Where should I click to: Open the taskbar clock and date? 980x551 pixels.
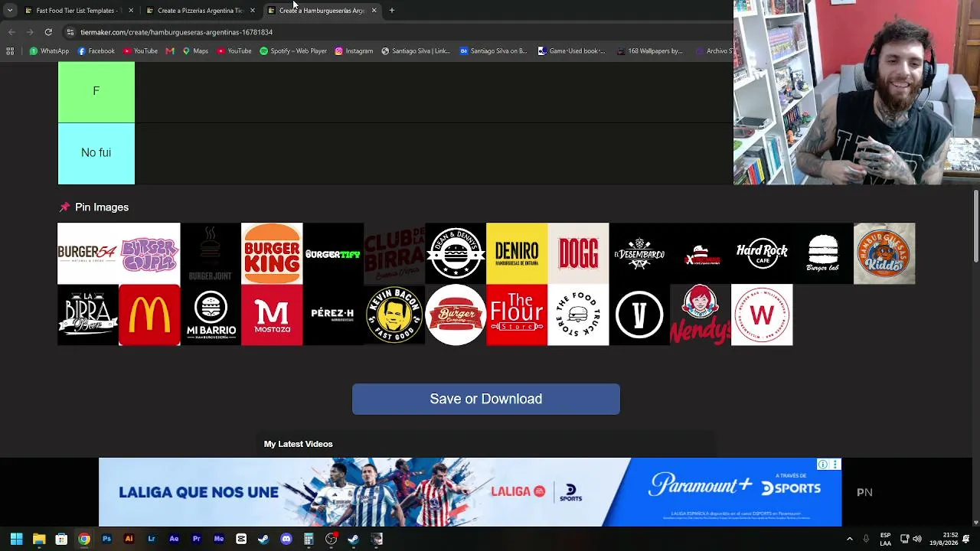(x=943, y=539)
